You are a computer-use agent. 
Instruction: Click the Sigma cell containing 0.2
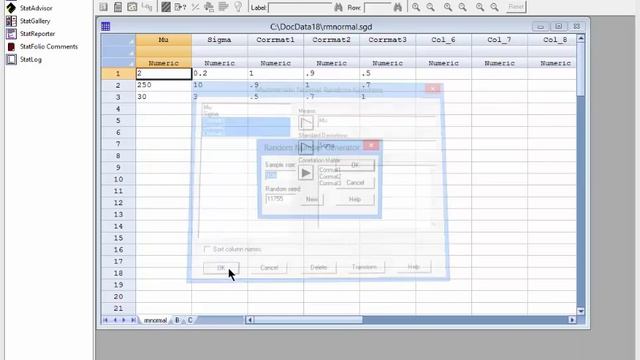[220, 73]
